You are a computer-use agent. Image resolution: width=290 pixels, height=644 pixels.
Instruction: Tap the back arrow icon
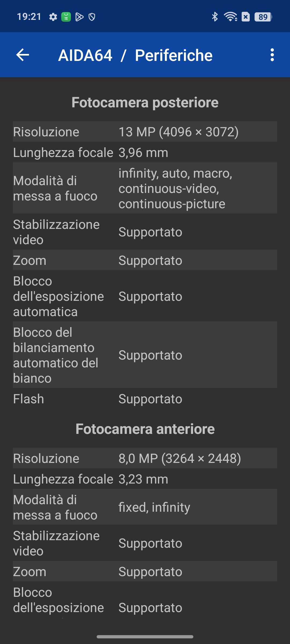23,55
